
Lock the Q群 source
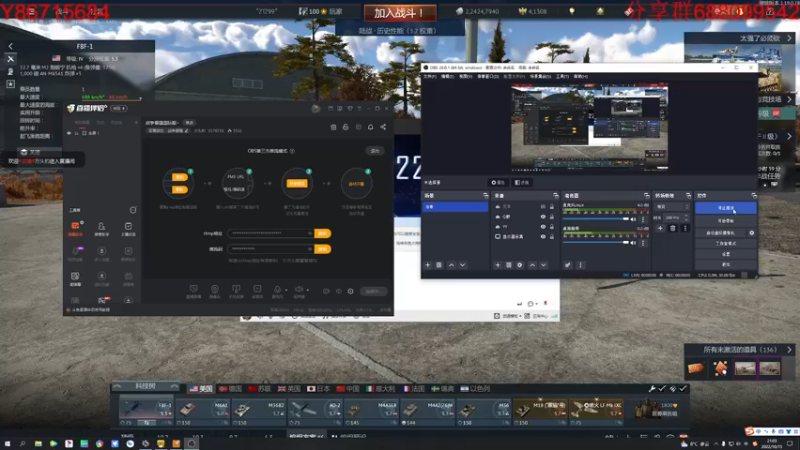[552, 217]
